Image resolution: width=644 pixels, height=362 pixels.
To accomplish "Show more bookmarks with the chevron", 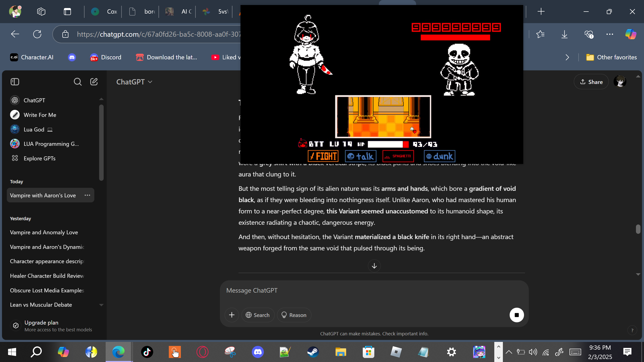I will point(567,57).
